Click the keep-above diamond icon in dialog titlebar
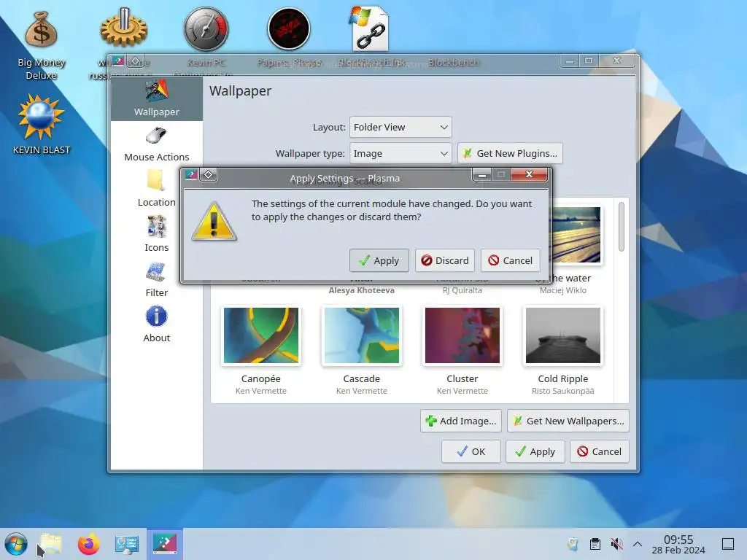 [x=208, y=174]
